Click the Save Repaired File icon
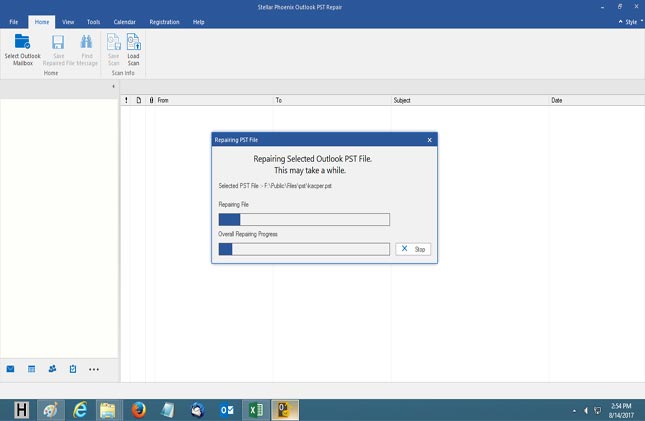 tap(58, 42)
